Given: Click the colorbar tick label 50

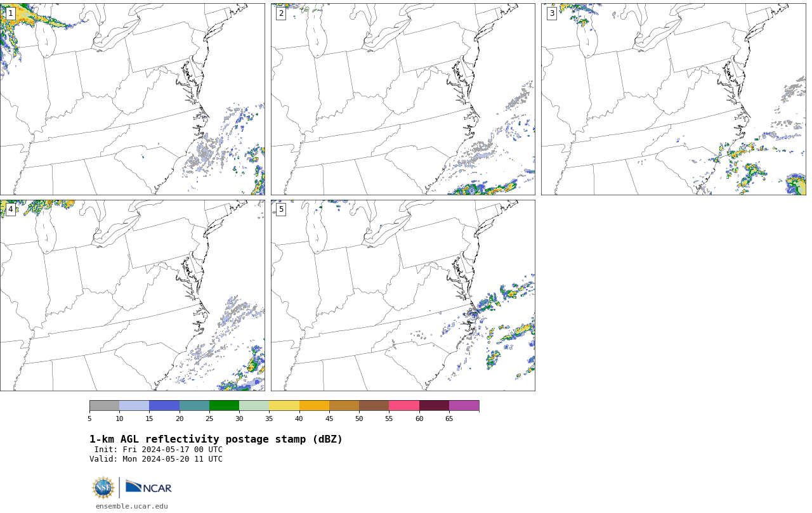Looking at the screenshot, I should point(359,419).
